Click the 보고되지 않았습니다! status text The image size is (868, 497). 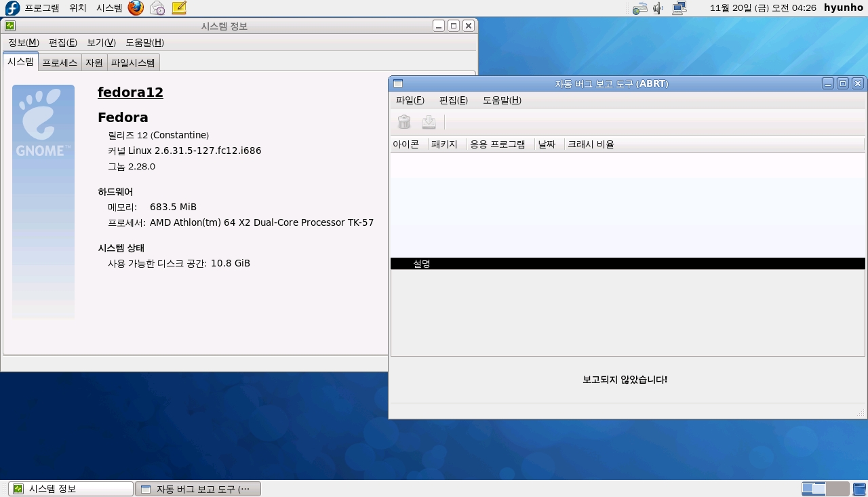[625, 380]
